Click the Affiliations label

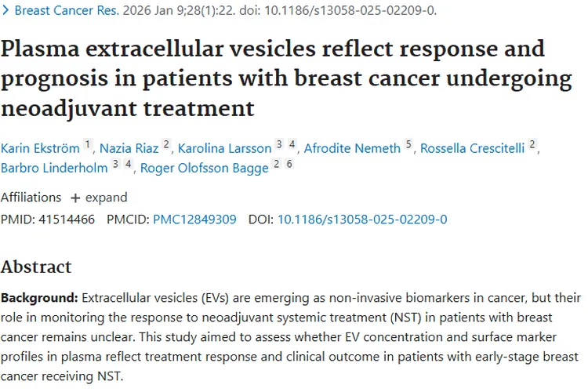pyautogui.click(x=31, y=198)
